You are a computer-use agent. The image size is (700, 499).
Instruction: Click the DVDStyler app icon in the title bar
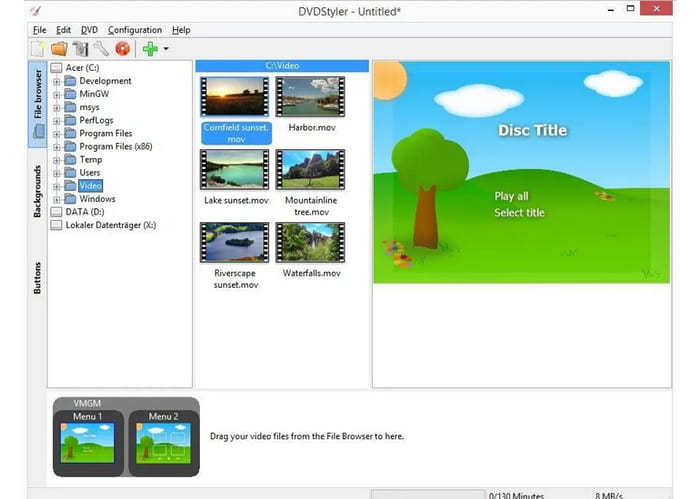point(35,11)
